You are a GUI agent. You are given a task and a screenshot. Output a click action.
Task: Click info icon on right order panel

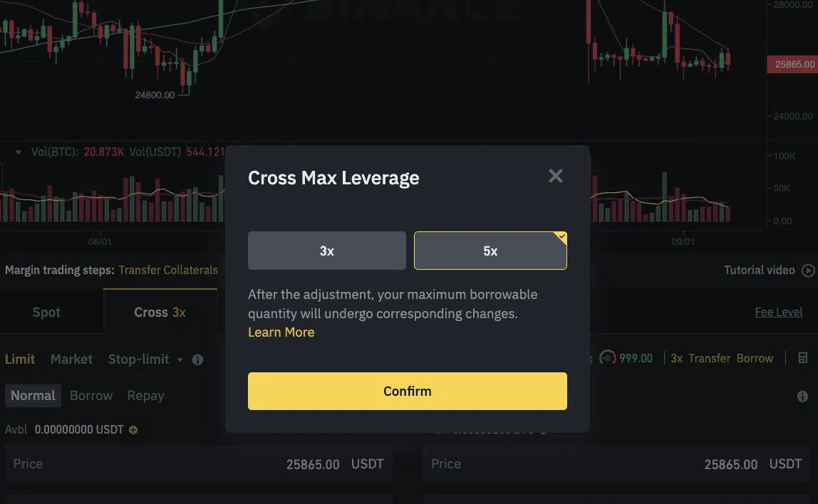(x=802, y=397)
